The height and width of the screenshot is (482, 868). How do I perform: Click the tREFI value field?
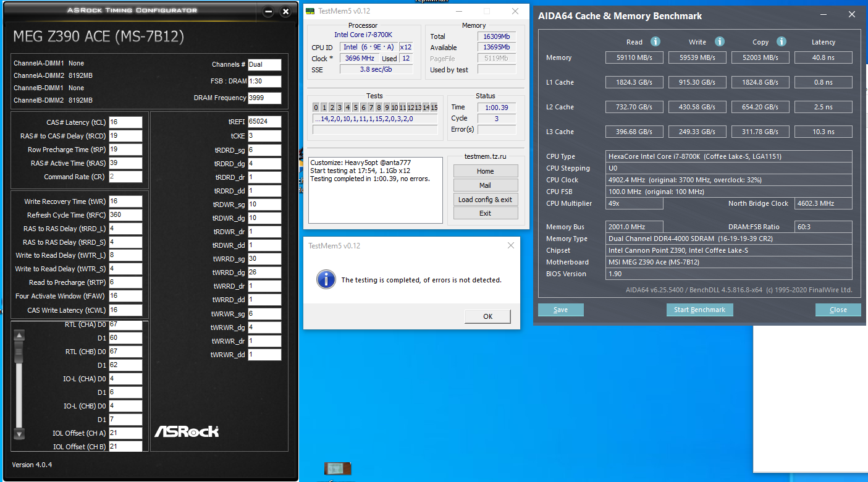click(264, 122)
